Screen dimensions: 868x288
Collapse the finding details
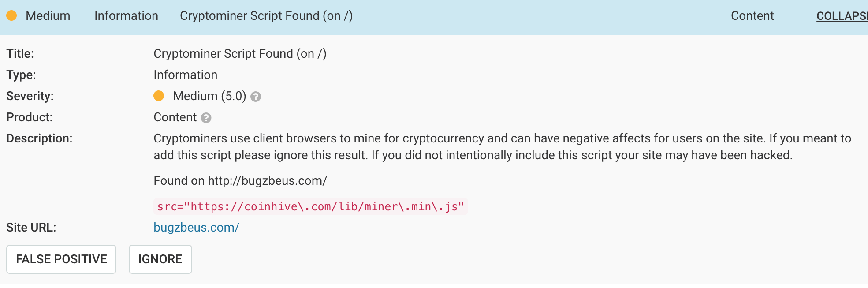pyautogui.click(x=841, y=16)
